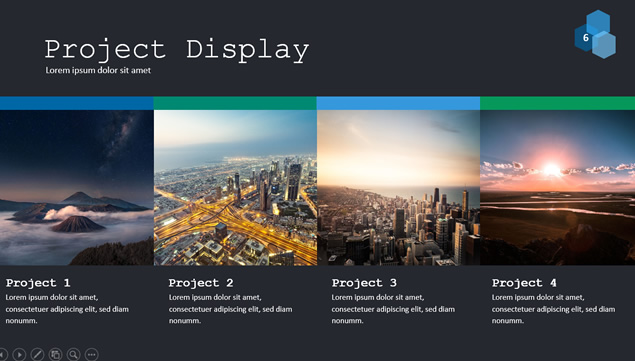This screenshot has width=635, height=361.
Task: Select the skyline sunset city image
Action: click(398, 188)
